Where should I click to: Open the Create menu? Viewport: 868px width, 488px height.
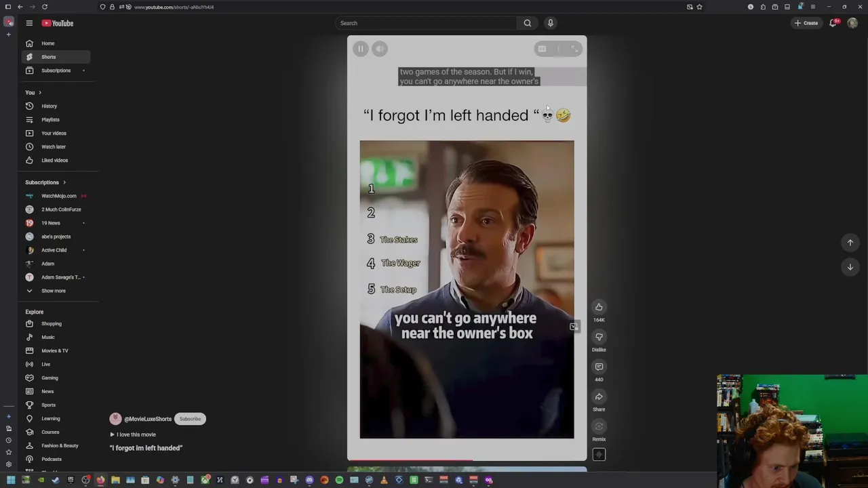[x=806, y=23]
